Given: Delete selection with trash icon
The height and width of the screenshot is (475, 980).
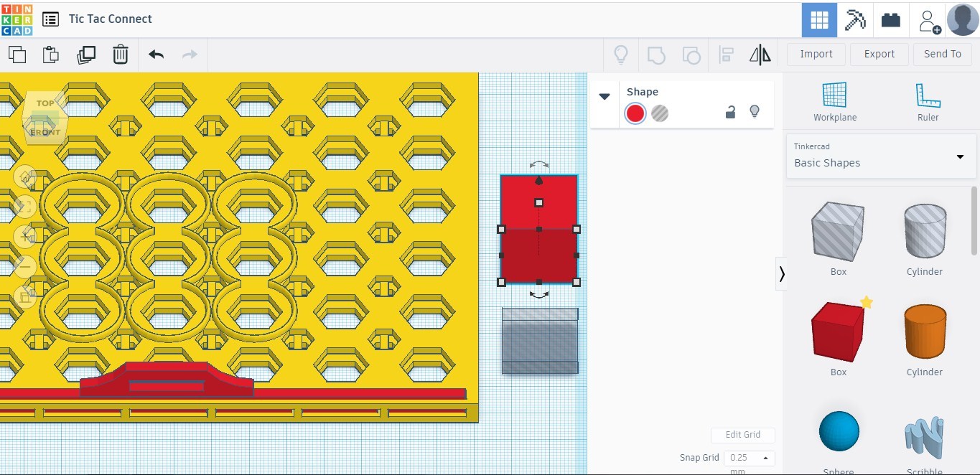Looking at the screenshot, I should [121, 55].
